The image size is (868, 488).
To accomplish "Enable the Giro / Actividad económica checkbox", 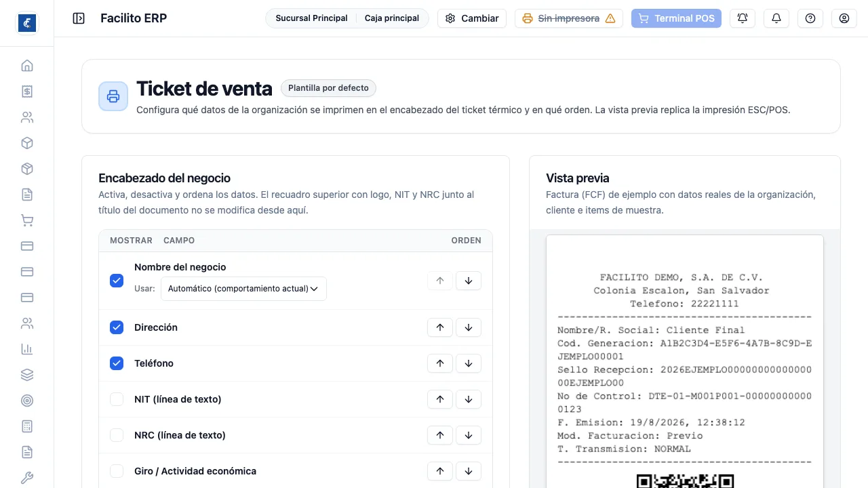I will point(117,471).
